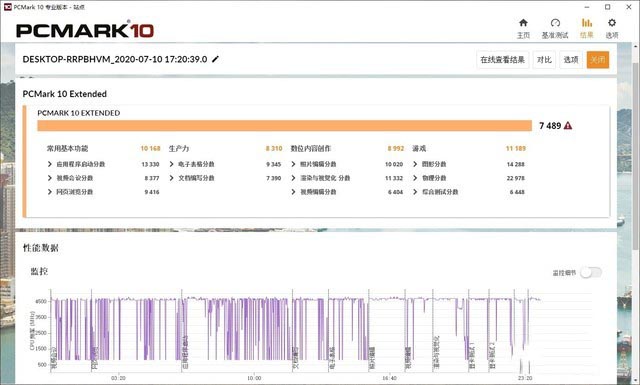Viewport: 640px width, 385px height.
Task: Click the value 14 288
Action: pos(516,164)
